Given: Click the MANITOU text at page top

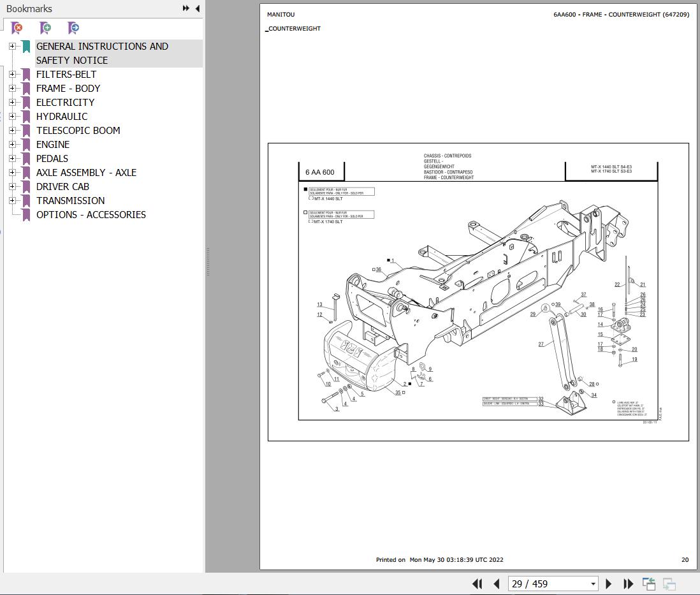Looking at the screenshot, I should tap(281, 14).
